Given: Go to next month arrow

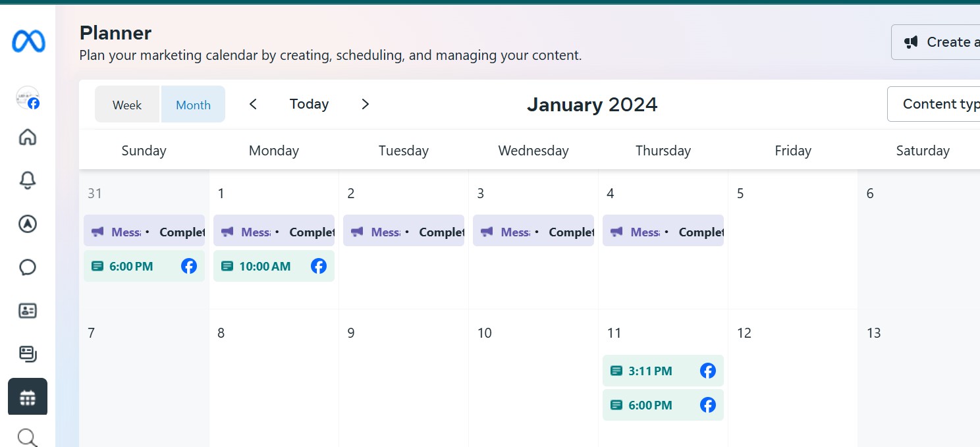Looking at the screenshot, I should pos(366,104).
